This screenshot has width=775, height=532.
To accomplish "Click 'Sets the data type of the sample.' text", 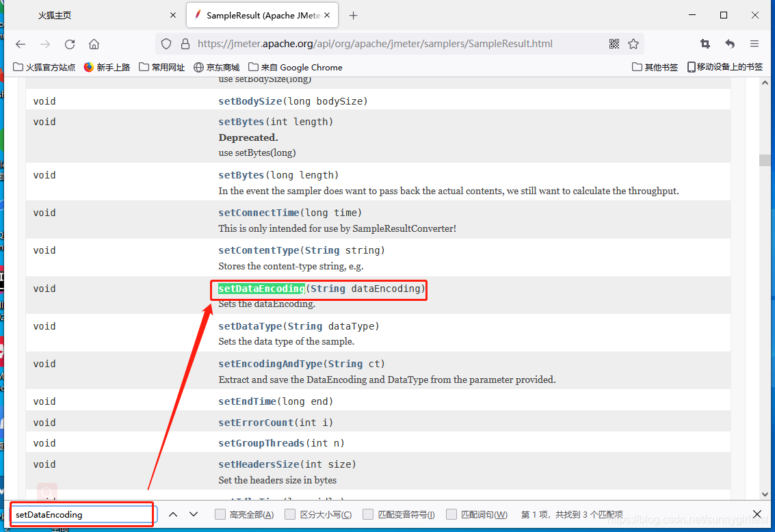I will 286,342.
